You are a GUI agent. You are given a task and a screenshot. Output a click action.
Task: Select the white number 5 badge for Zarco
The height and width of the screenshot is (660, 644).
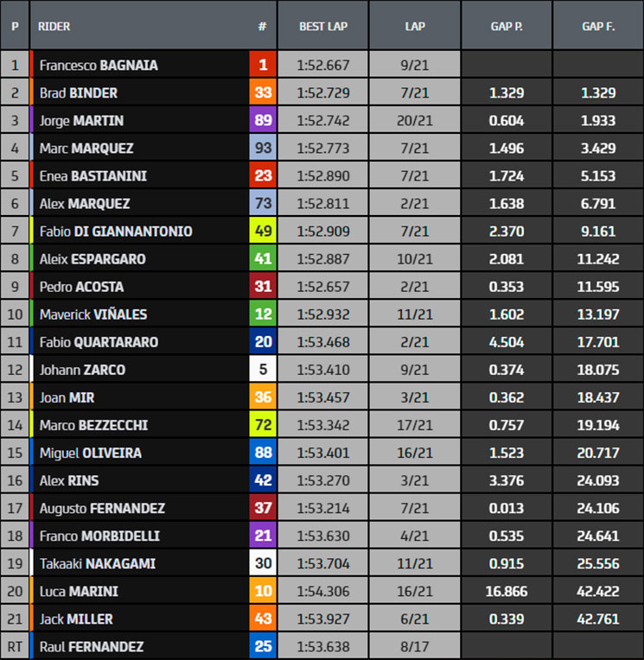point(263,369)
